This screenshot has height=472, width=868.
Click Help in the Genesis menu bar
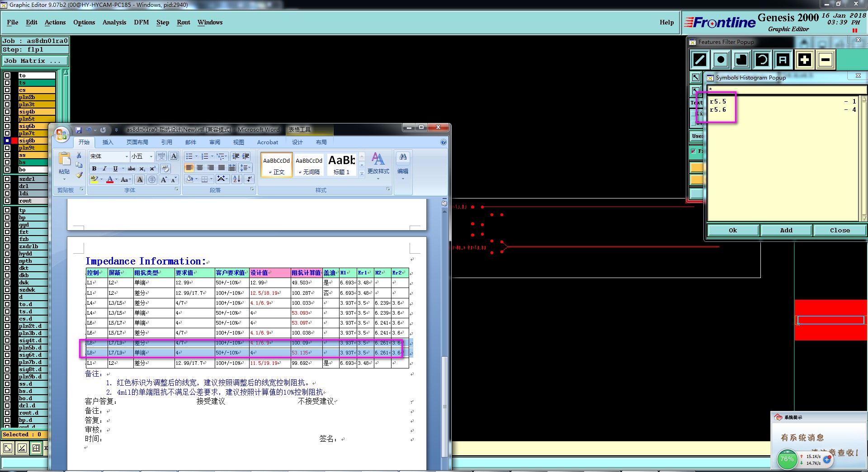coord(666,22)
